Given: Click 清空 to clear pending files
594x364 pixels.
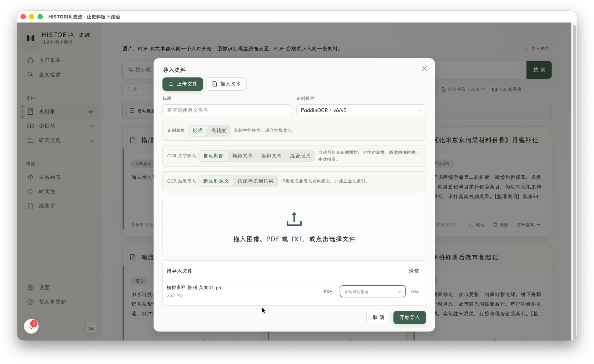Looking at the screenshot, I should [x=413, y=271].
